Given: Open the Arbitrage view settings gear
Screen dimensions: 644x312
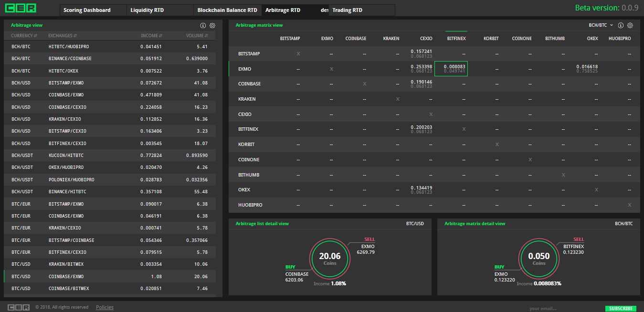Looking at the screenshot, I should click(212, 25).
